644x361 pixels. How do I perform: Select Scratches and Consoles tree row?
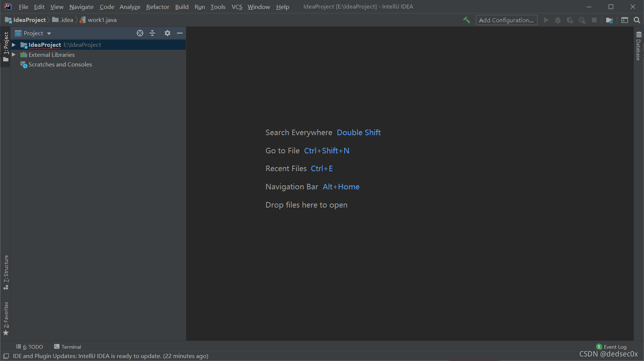tap(98, 65)
